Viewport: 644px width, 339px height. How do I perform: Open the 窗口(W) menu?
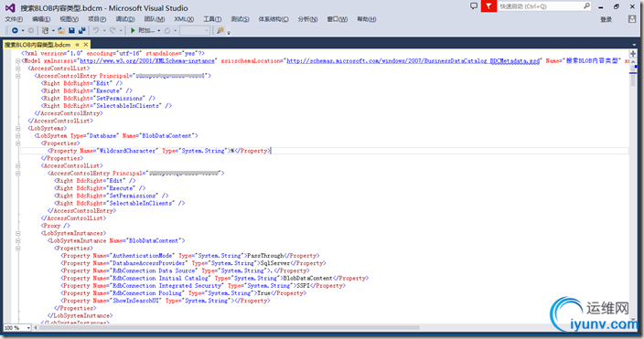point(337,19)
